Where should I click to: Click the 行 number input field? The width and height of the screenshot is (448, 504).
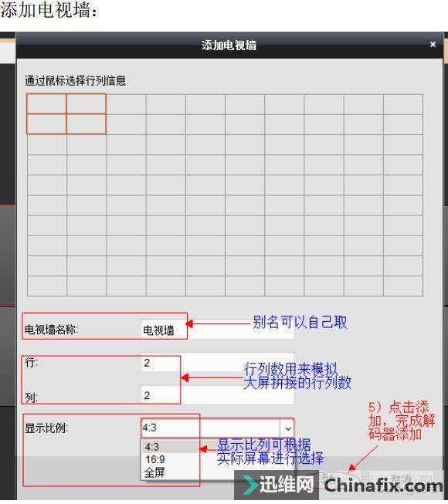[217, 363]
